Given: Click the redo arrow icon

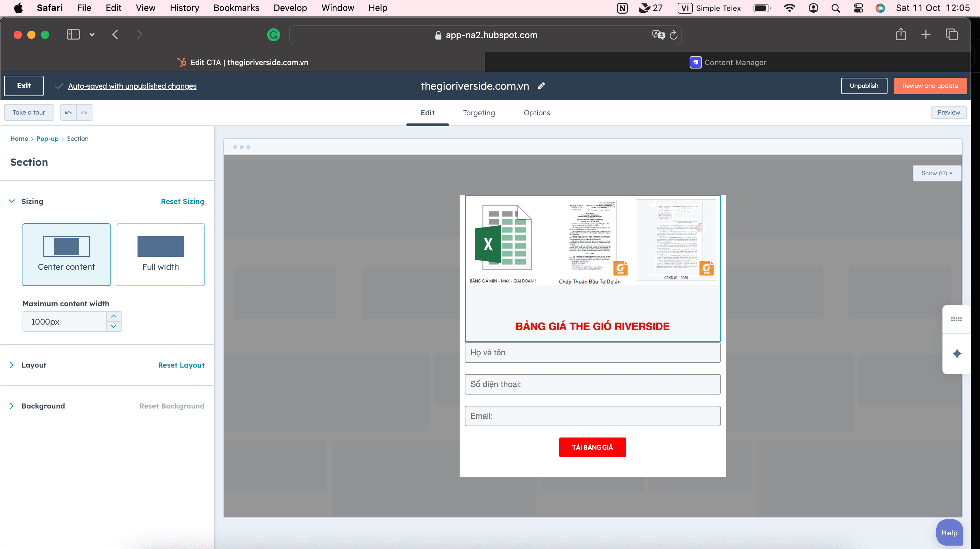Looking at the screenshot, I should click(84, 113).
